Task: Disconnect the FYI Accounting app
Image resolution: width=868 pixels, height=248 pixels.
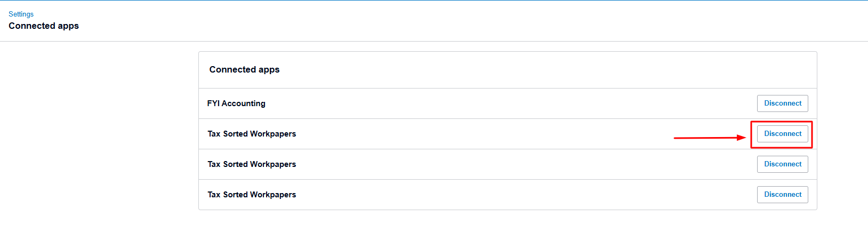Action: (782, 103)
